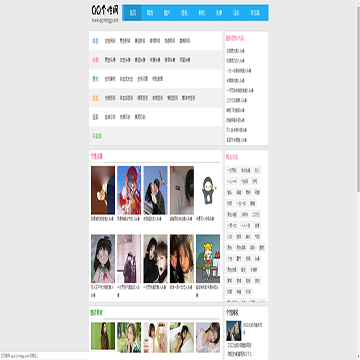Open the building photo thumbnail in the sidebar
The width and height of the screenshot is (360, 360).
234,331
